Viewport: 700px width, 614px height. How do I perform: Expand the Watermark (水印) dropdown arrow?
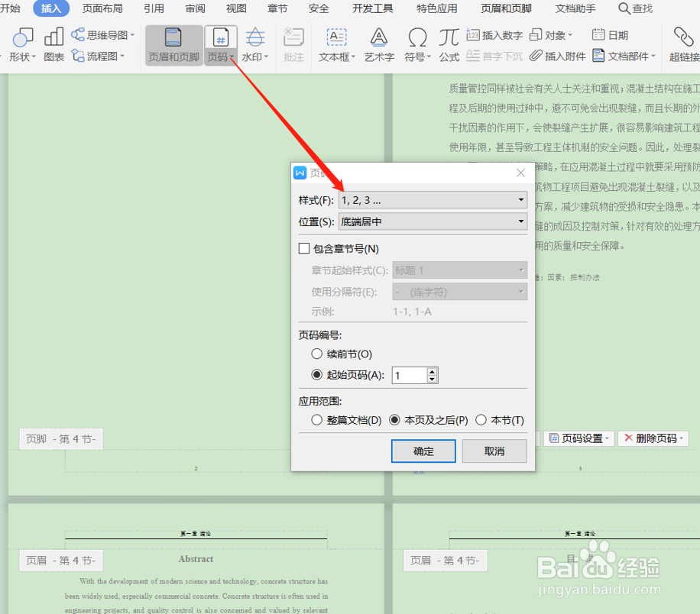tap(266, 57)
